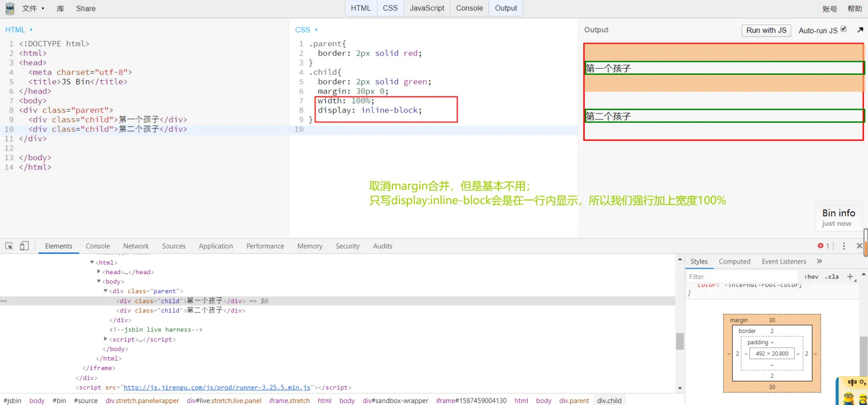Viewport: 868px width, 405px height.
Task: Open the Audits tab
Action: (x=383, y=246)
